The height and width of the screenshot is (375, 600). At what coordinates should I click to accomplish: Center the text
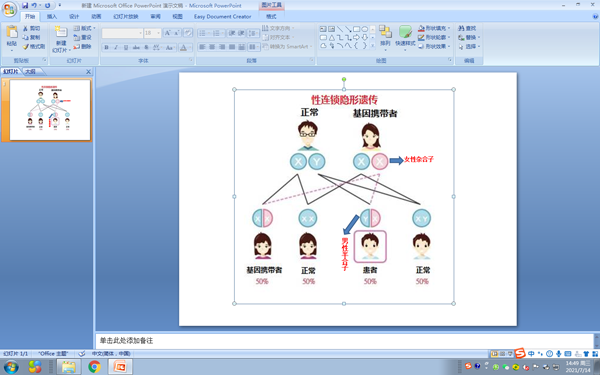[x=212, y=47]
